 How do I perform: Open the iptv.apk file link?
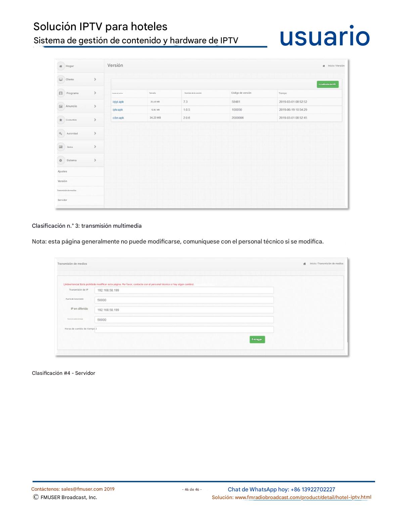[x=118, y=110]
